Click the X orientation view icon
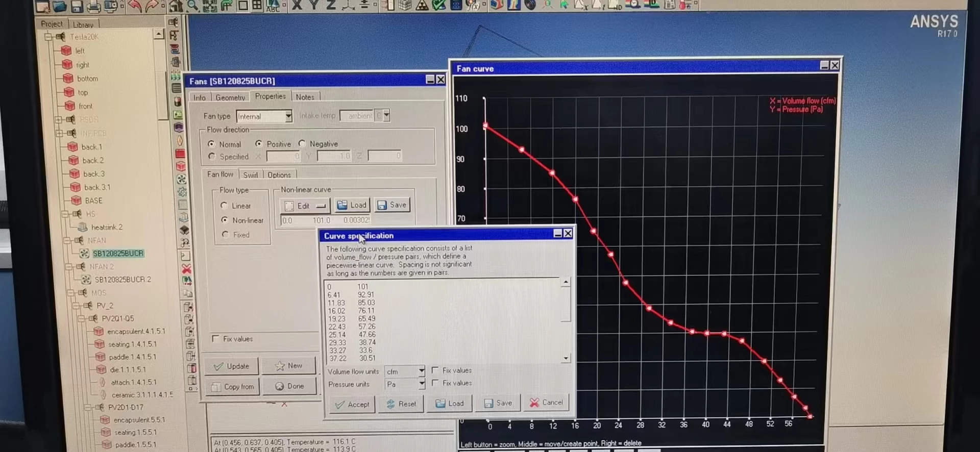980x452 pixels. coord(297,6)
